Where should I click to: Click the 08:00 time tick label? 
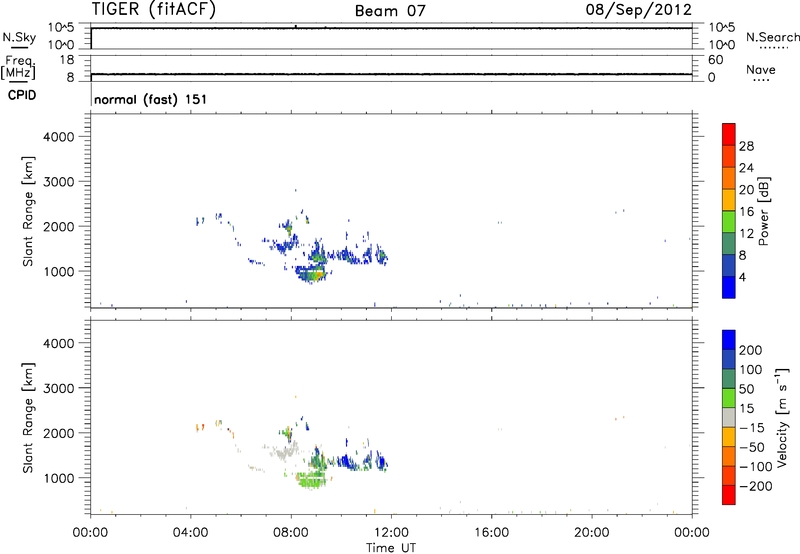pos(291,533)
